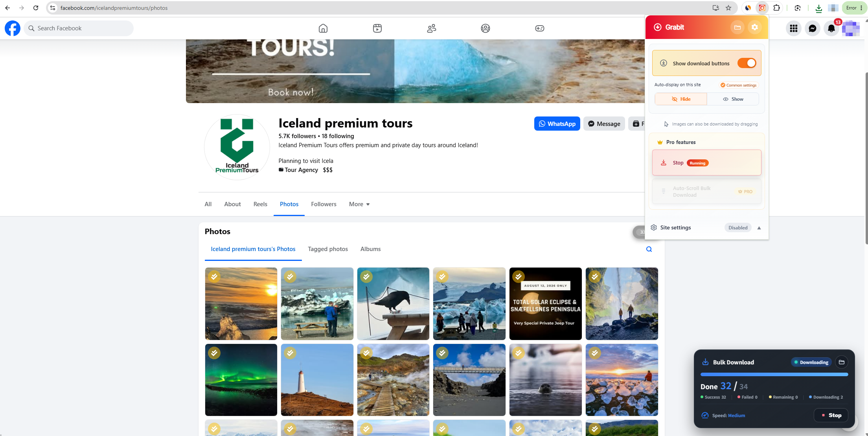
Task: Open the solar eclipse tour photo thumbnail
Action: point(545,304)
